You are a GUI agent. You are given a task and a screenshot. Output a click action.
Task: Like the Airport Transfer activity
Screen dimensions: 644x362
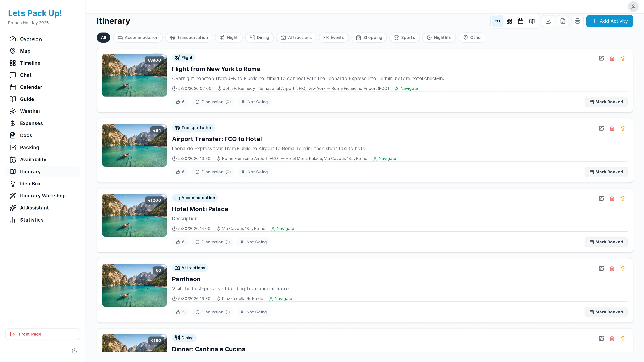pos(180,172)
